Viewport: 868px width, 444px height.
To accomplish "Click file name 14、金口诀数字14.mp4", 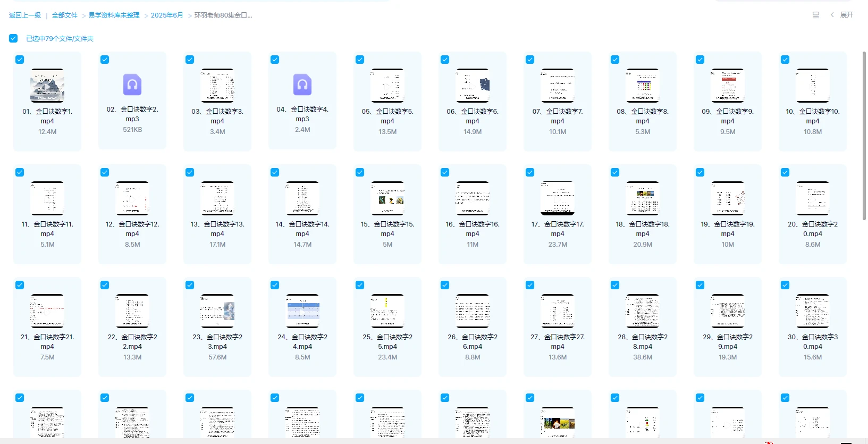I will point(302,229).
